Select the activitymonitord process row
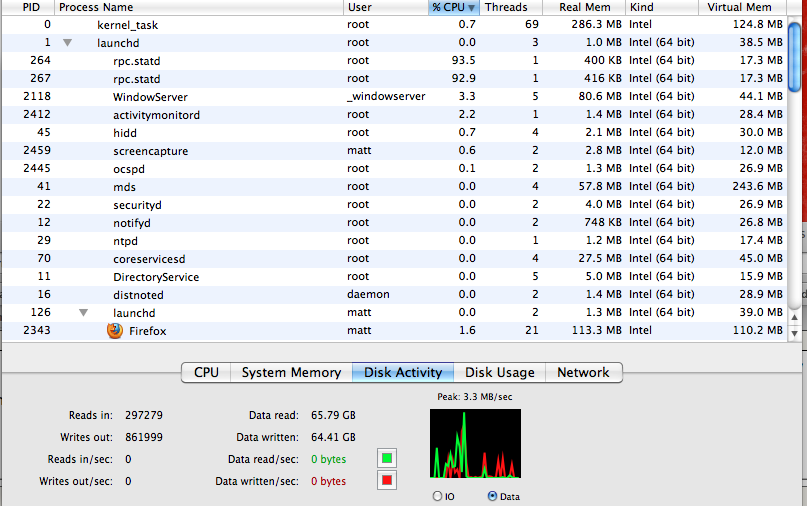This screenshot has height=506, width=807. point(394,115)
